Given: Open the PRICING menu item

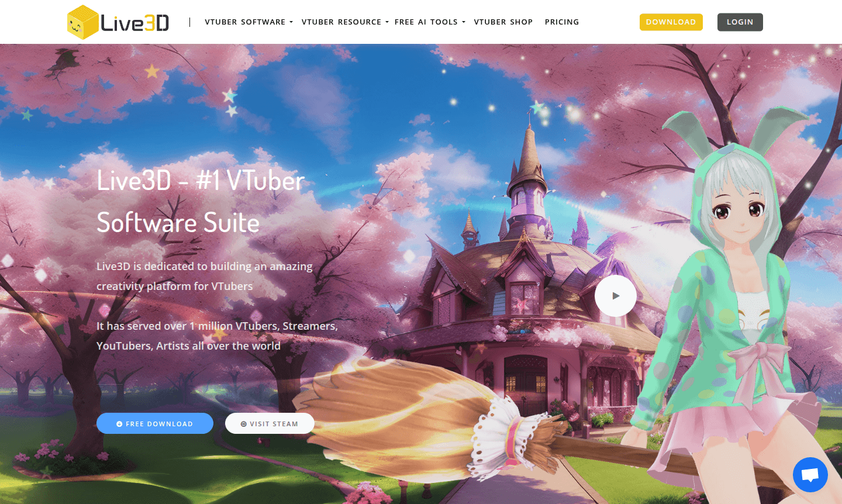Looking at the screenshot, I should 562,22.
